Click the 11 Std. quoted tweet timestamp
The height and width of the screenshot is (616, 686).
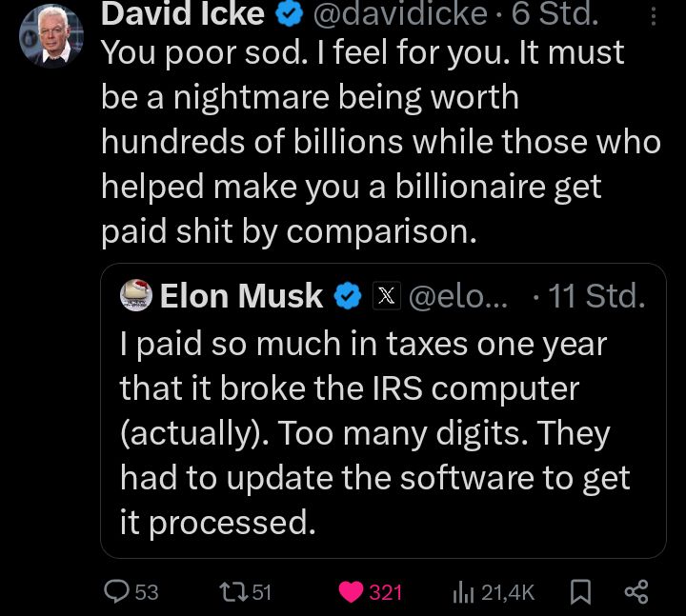(597, 297)
